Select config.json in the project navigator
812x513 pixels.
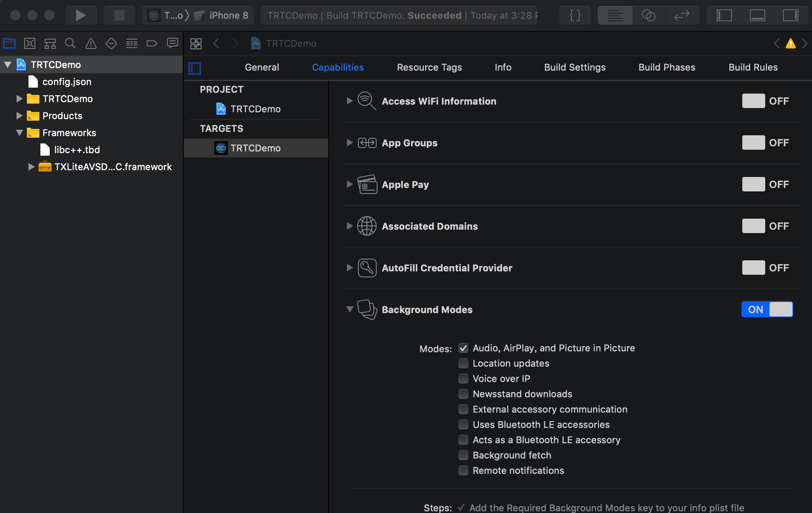[x=67, y=82]
